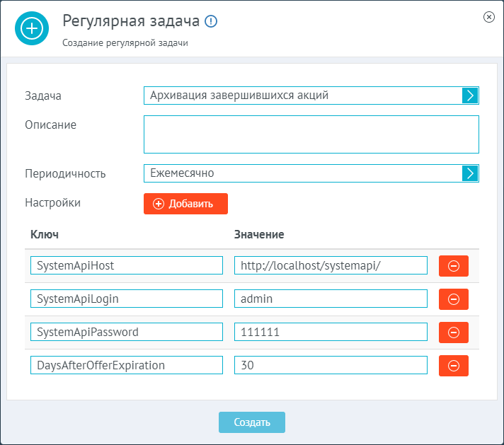Screen dimensions: 504x445
Task: Delete the DaysAfterOfferExpiration row
Action: [x=454, y=366]
